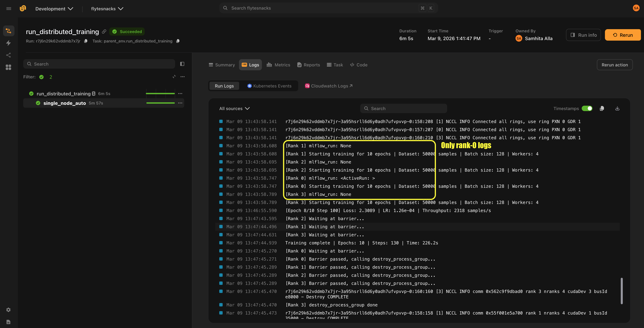
Task: Copy the run ID next to r7j6n29k62vddmb7x7jr
Action: [86, 41]
